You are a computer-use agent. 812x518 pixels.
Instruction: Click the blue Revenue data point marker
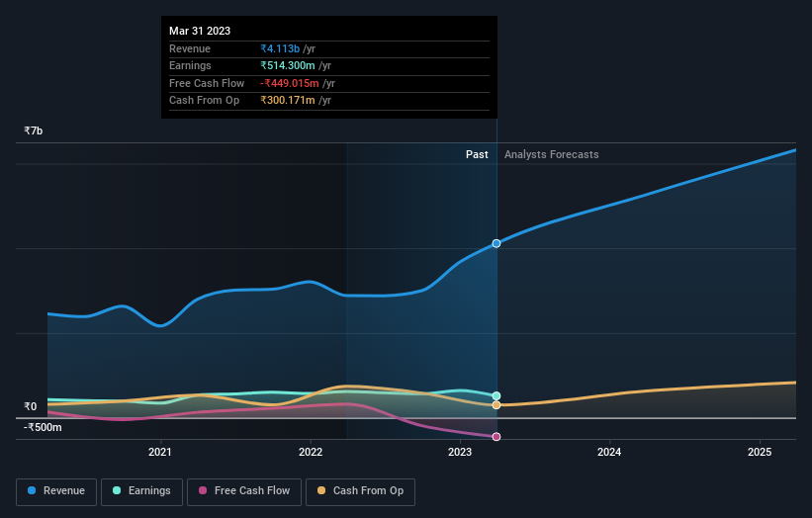(496, 243)
